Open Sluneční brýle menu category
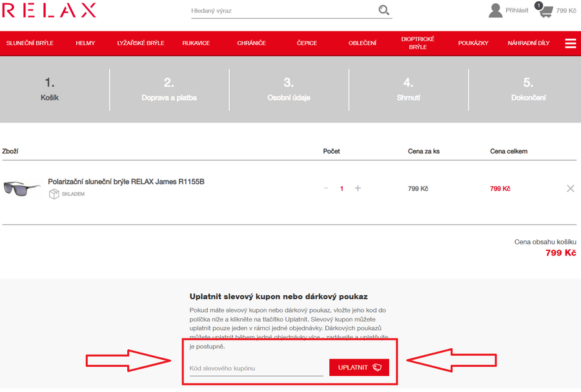Image resolution: width=581 pixels, height=392 pixels. 30,43
